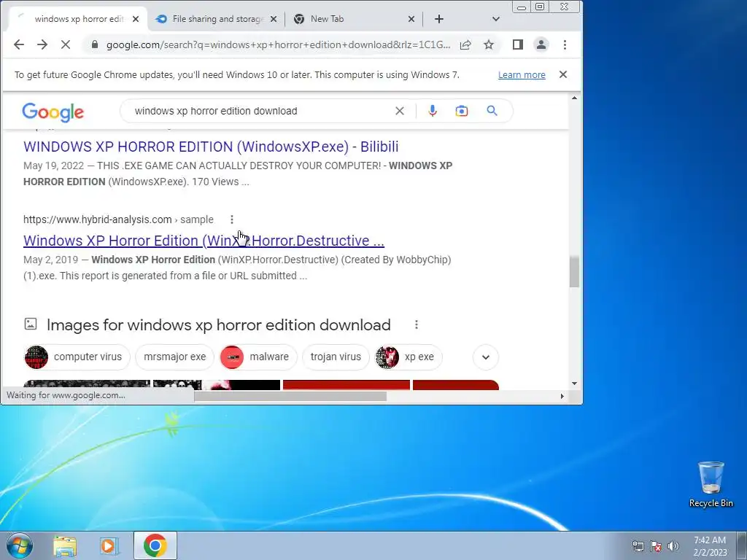Click the horizontal scrollbar thumb

point(290,396)
